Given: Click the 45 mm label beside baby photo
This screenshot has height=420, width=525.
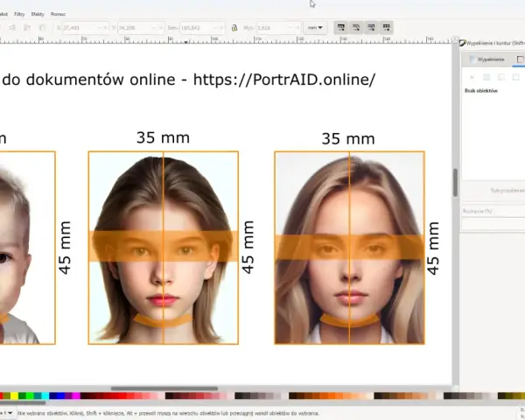Looking at the screenshot, I should pos(65,248).
